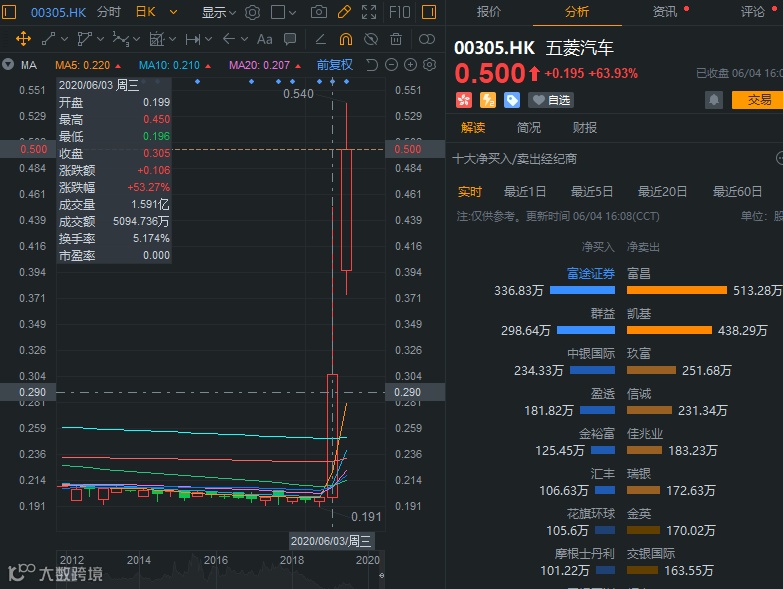
Task: Select the trend line drawing tool
Action: point(48,38)
